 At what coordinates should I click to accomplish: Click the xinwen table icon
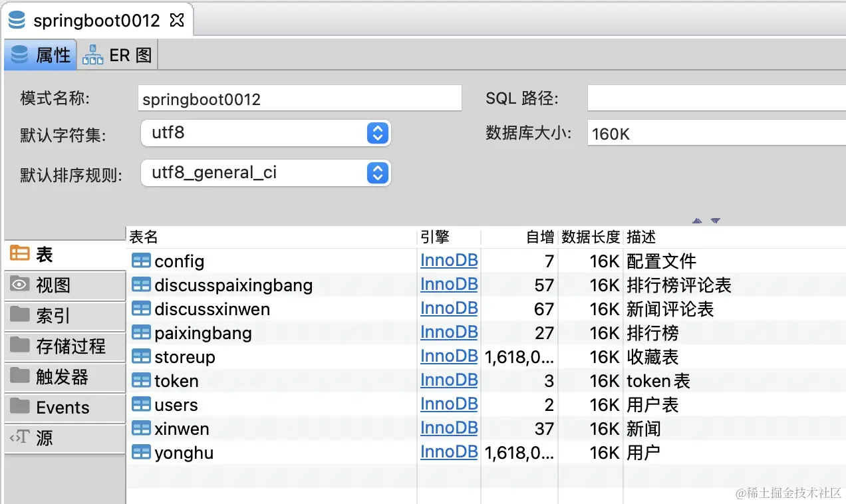141,429
